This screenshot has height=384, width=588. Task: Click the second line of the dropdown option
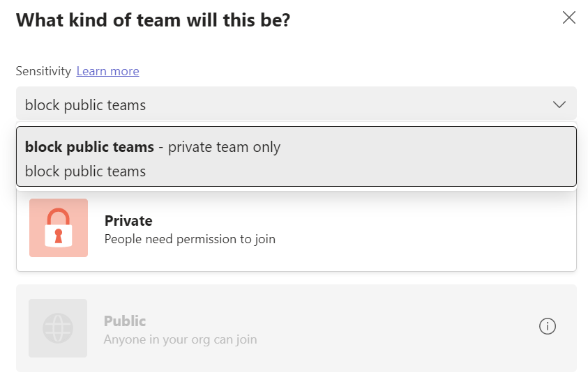point(85,171)
